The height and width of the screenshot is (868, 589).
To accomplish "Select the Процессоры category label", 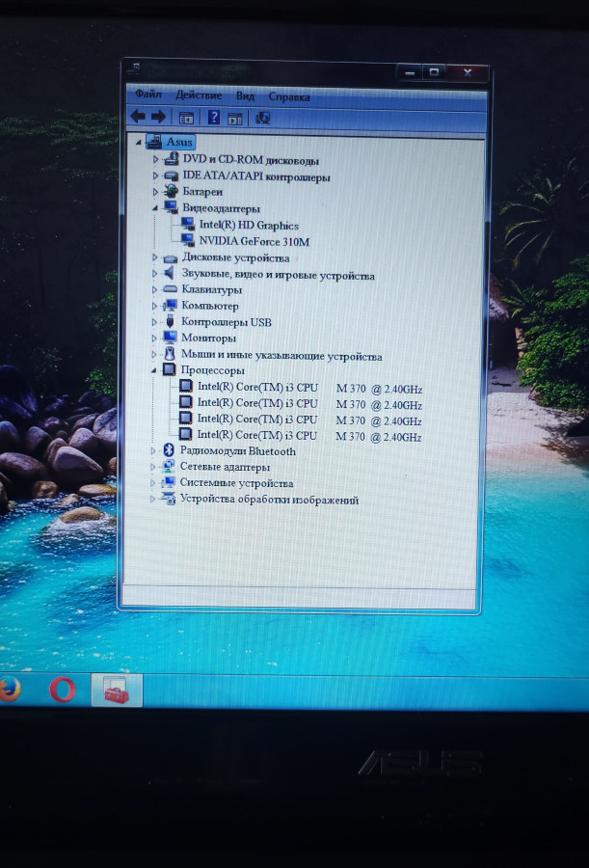I will [x=212, y=369].
